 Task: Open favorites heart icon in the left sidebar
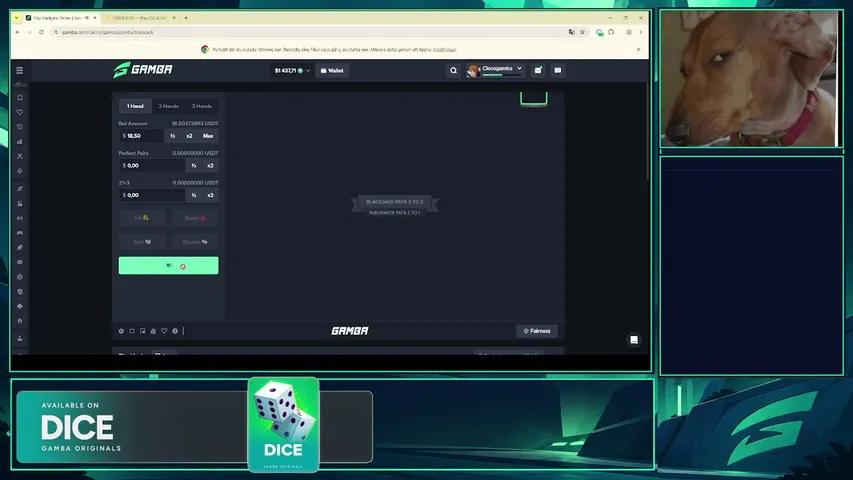(20, 112)
